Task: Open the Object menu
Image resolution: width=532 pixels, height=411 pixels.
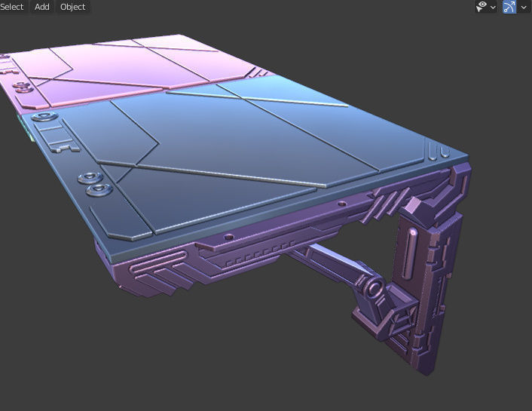Action: (72, 7)
